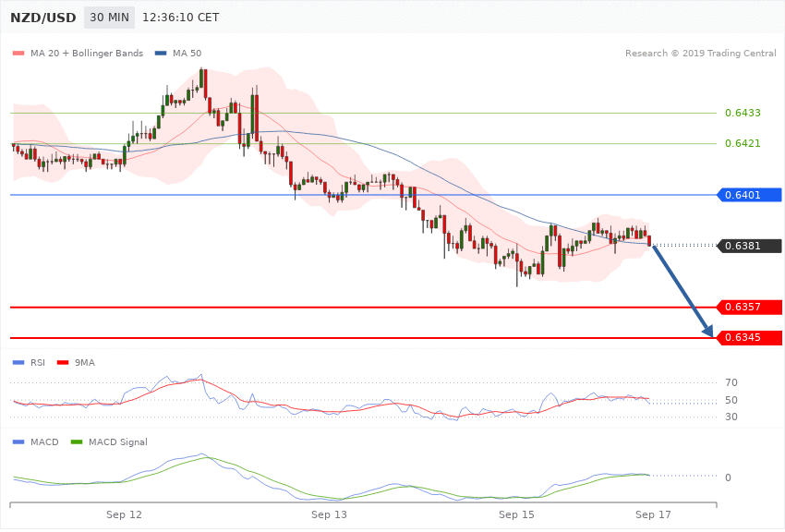The width and height of the screenshot is (785, 532).
Task: Click the Sep 17 date axis label
Action: click(653, 514)
